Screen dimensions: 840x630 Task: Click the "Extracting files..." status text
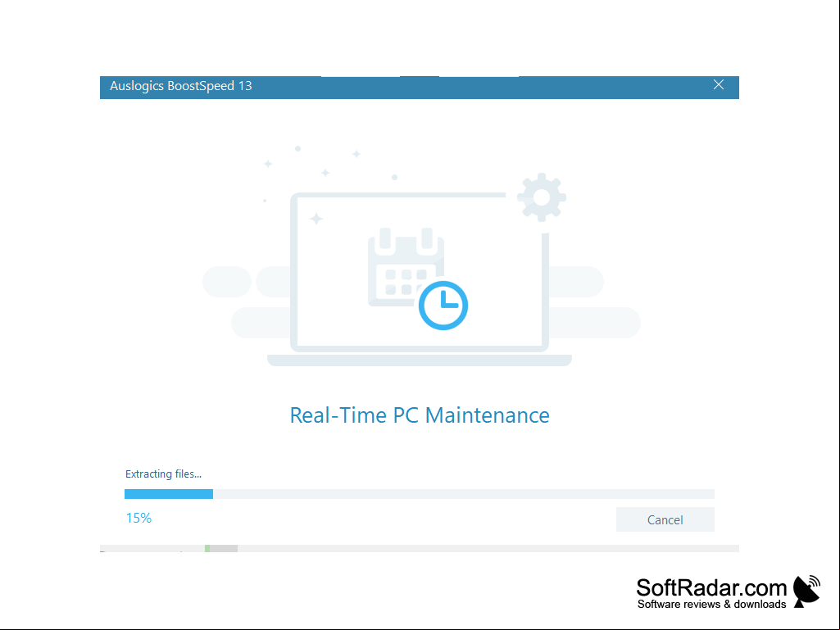click(x=163, y=474)
